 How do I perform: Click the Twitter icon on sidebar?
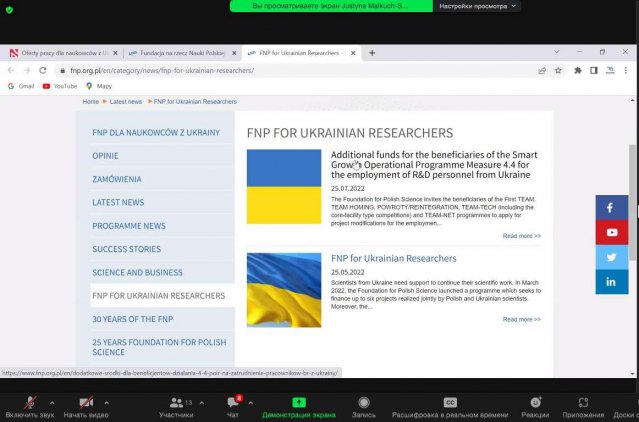coord(611,257)
